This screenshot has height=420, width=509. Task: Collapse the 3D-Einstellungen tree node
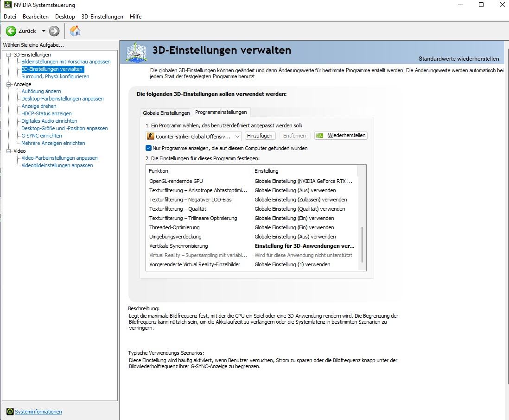click(x=9, y=55)
